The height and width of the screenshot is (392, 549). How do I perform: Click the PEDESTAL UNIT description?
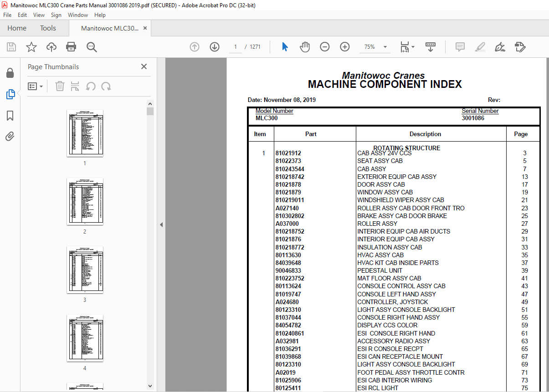(380, 270)
